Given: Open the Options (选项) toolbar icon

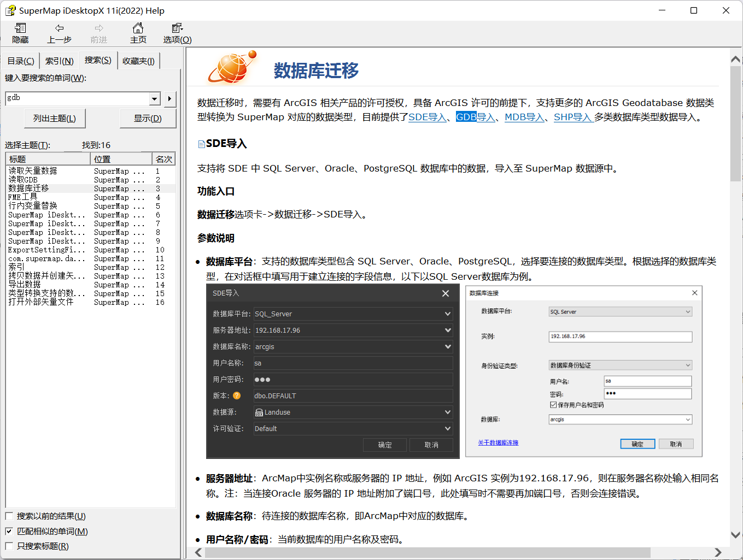Looking at the screenshot, I should (177, 33).
